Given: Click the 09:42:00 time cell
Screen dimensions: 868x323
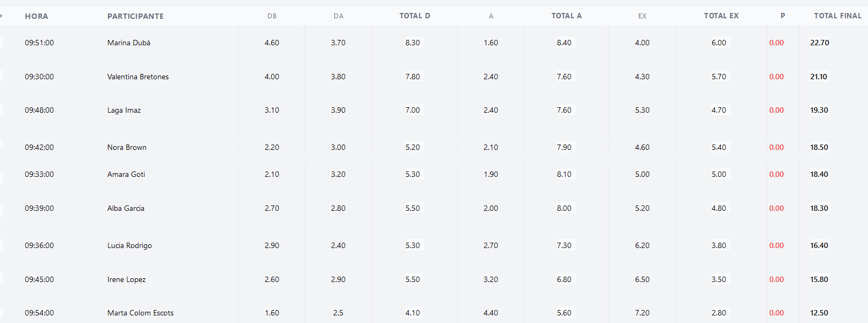Looking at the screenshot, I should (x=39, y=147).
